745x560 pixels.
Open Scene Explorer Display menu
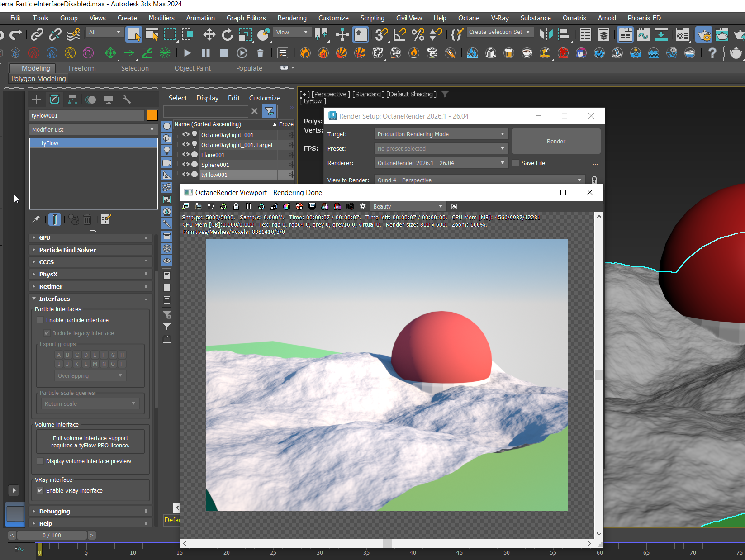(207, 98)
